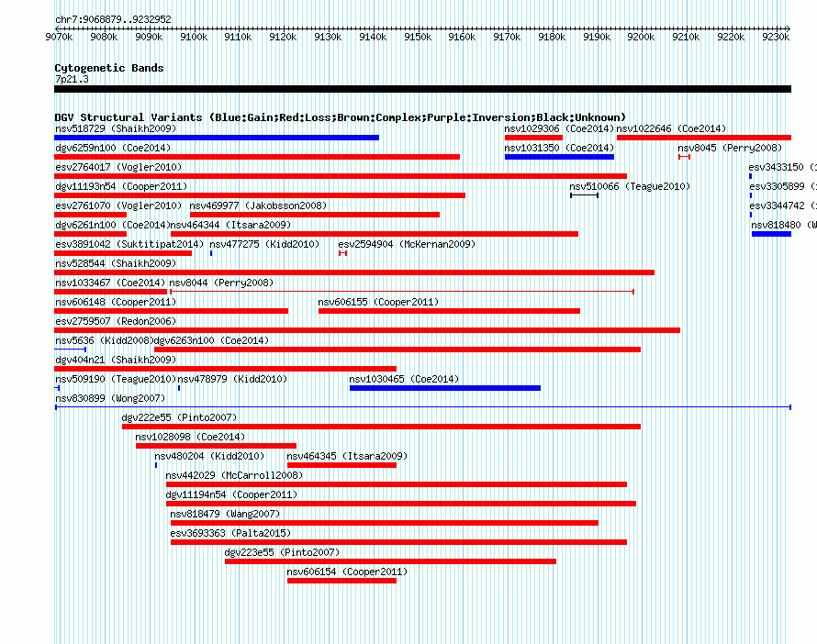This screenshot has width=817, height=644.
Task: Select esv2594904 (McKernan2009) variant label
Action: click(407, 244)
